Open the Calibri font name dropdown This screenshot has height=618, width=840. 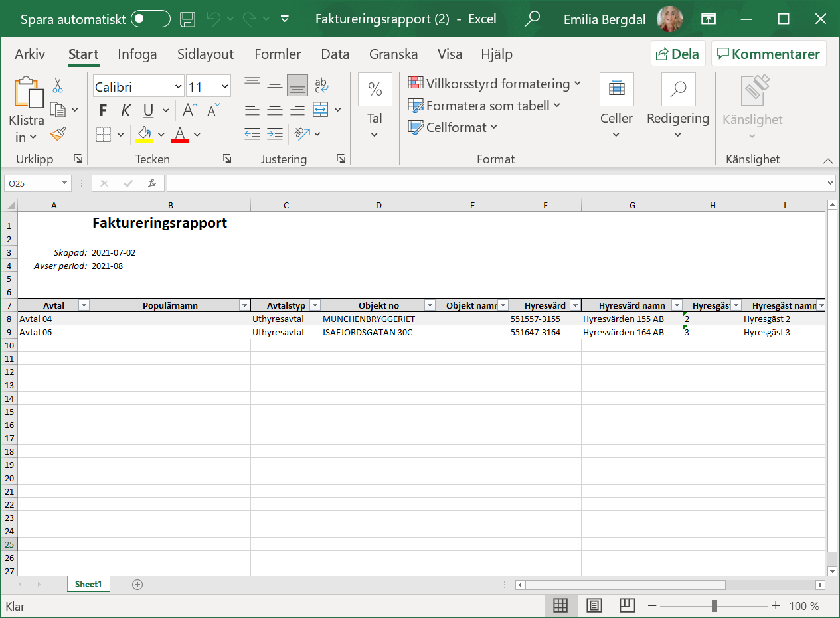(178, 87)
